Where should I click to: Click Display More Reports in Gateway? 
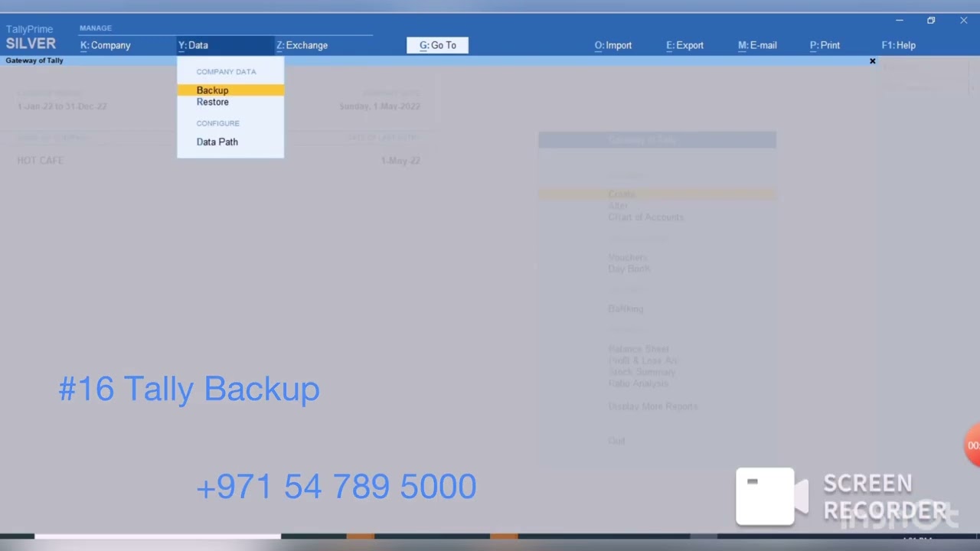pos(652,406)
